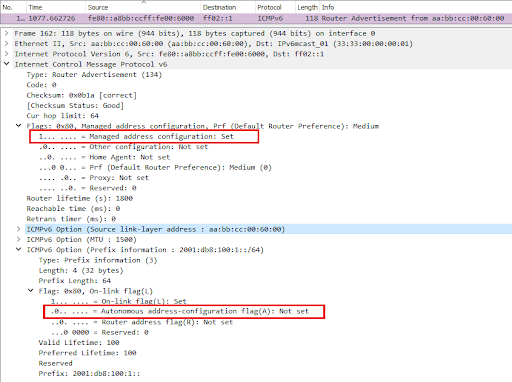Select Retrans timer (ms): 0 field
Screen dimensions: 512x382
coord(71,219)
